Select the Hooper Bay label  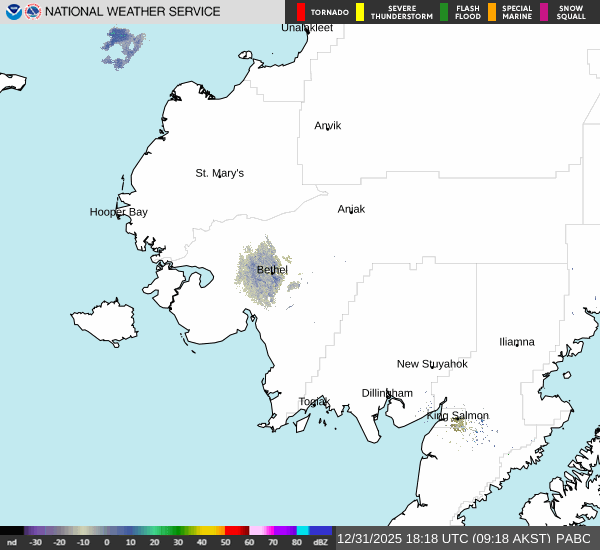click(118, 212)
